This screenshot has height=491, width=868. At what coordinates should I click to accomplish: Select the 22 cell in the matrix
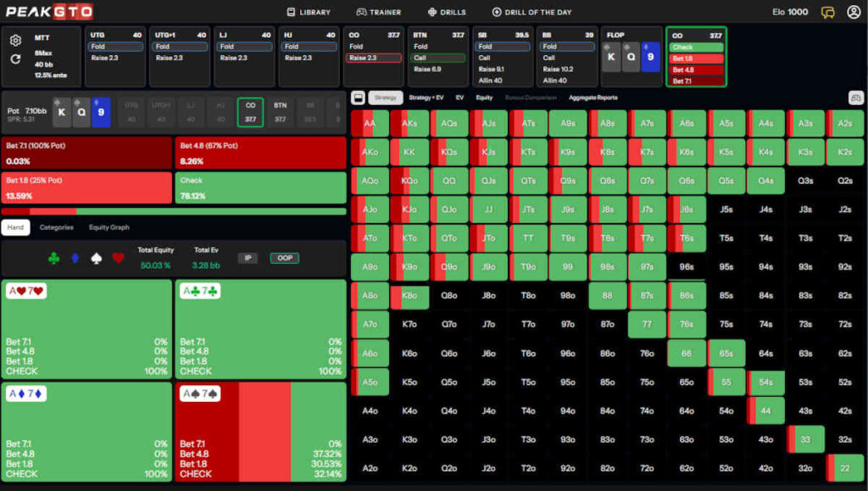click(845, 468)
